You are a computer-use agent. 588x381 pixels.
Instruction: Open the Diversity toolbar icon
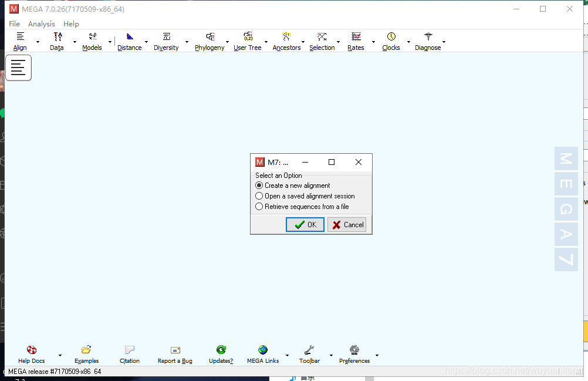[x=167, y=36]
